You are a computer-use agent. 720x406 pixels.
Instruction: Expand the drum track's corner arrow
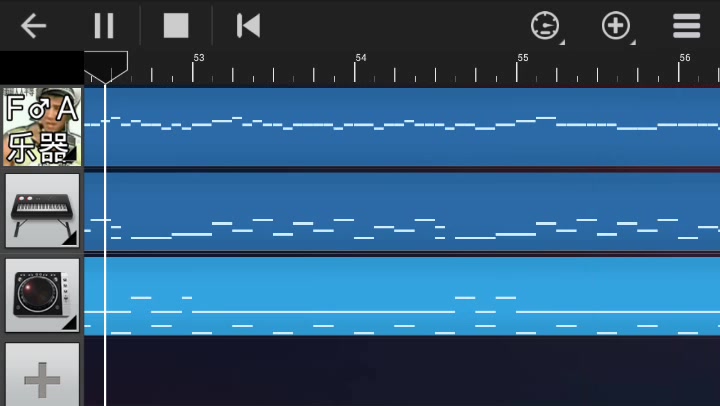pyautogui.click(x=70, y=323)
